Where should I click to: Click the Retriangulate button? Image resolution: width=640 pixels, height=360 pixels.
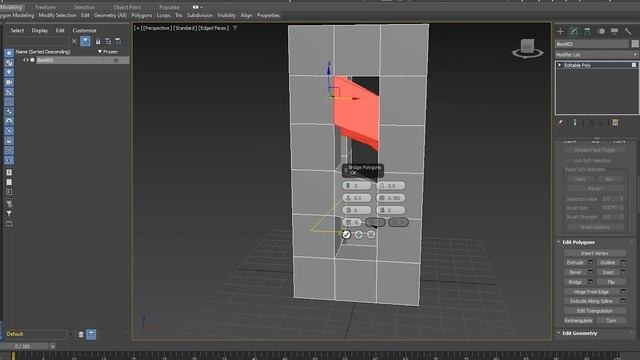578,320
